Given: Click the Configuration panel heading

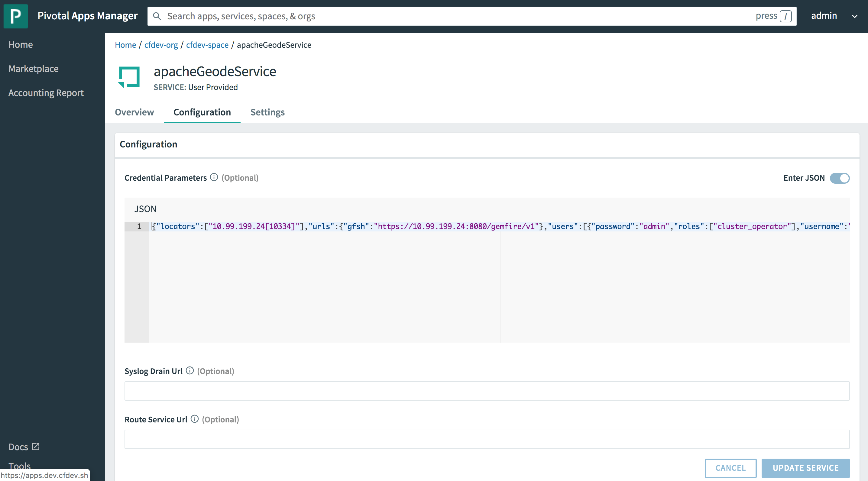Looking at the screenshot, I should click(x=148, y=144).
